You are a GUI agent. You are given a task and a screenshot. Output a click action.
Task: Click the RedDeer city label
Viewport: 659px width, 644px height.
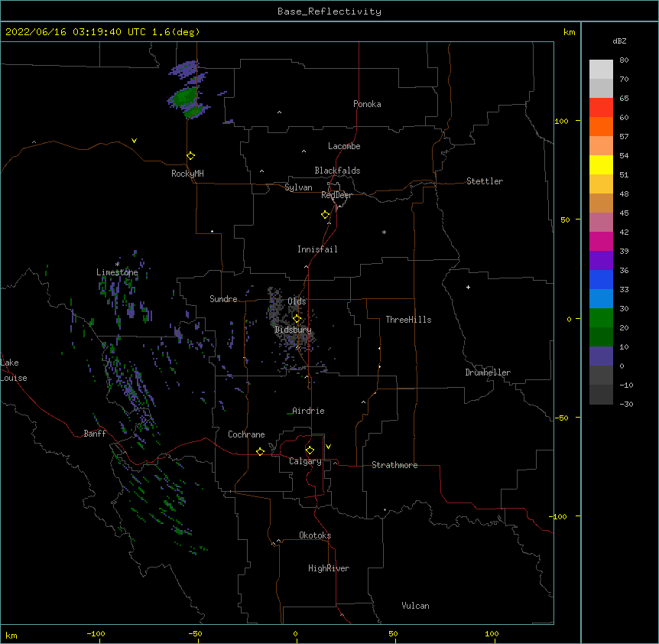(x=336, y=195)
